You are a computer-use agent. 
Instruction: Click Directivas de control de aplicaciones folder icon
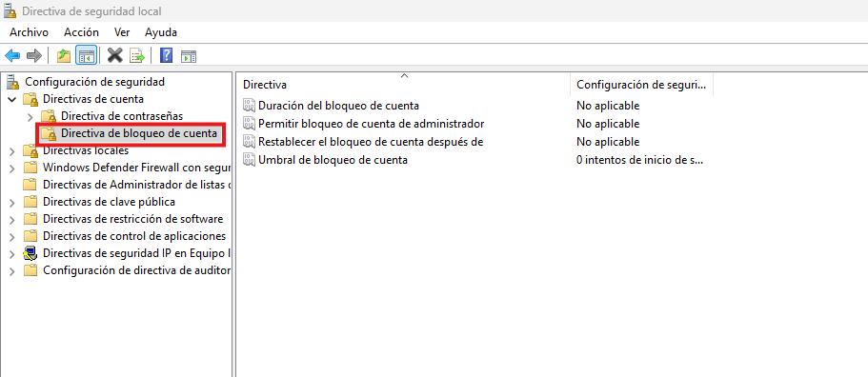tap(30, 236)
